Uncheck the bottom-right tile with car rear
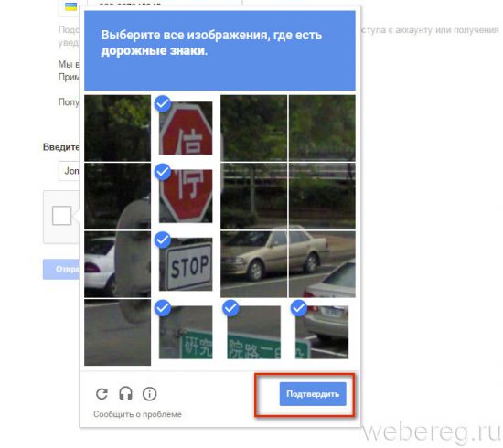The image size is (503, 448). (322, 332)
